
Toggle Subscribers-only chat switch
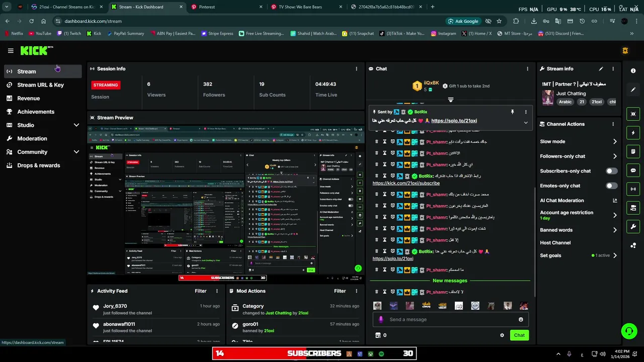click(611, 171)
